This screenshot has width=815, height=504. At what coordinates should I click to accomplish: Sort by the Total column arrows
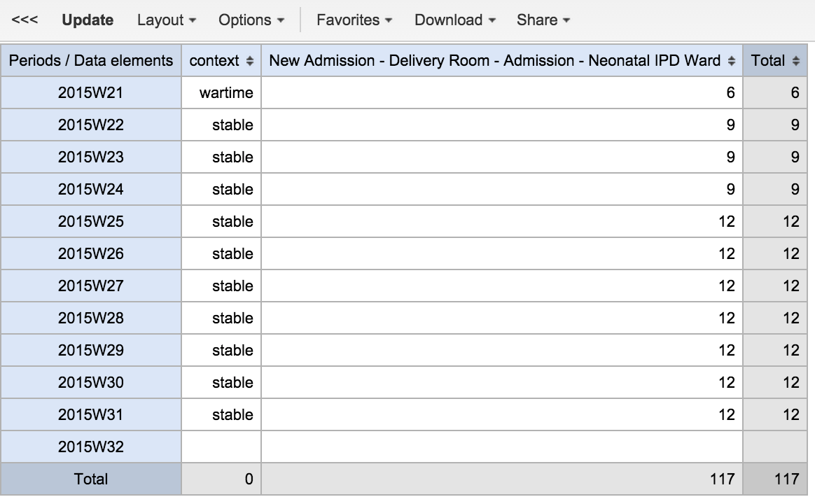796,62
